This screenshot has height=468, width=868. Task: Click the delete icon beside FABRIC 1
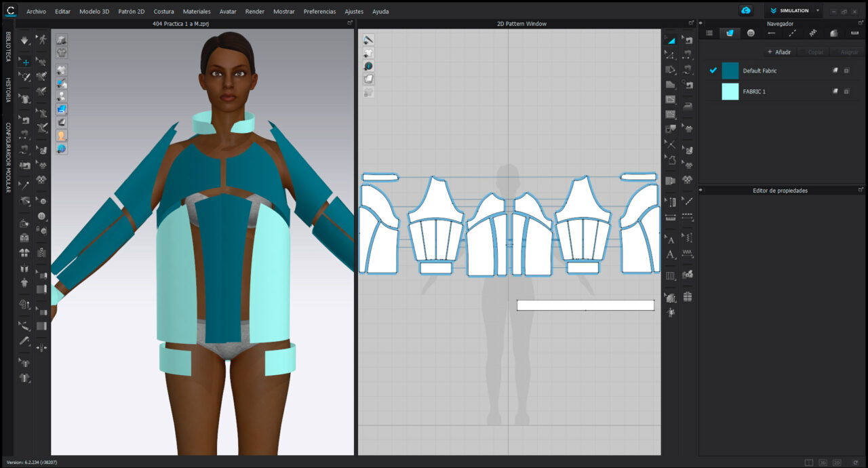pyautogui.click(x=846, y=91)
